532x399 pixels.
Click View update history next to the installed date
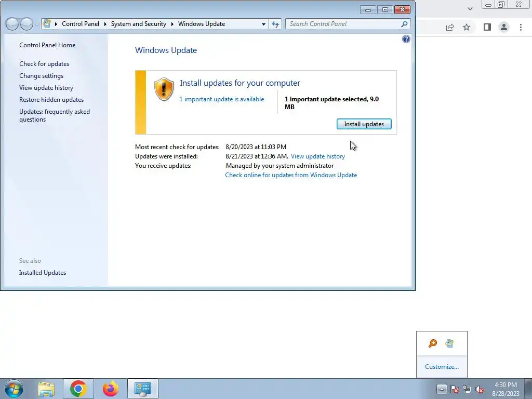[x=318, y=156]
